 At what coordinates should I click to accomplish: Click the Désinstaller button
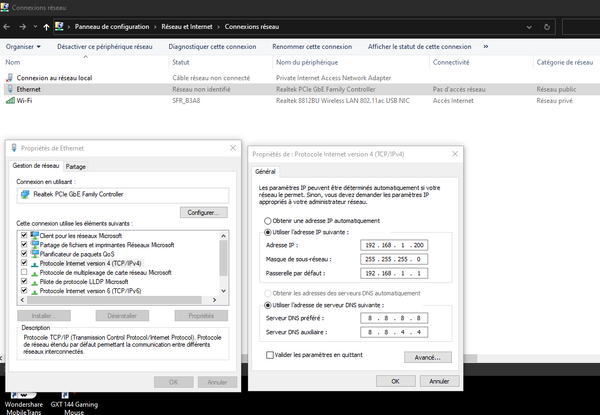(122, 316)
